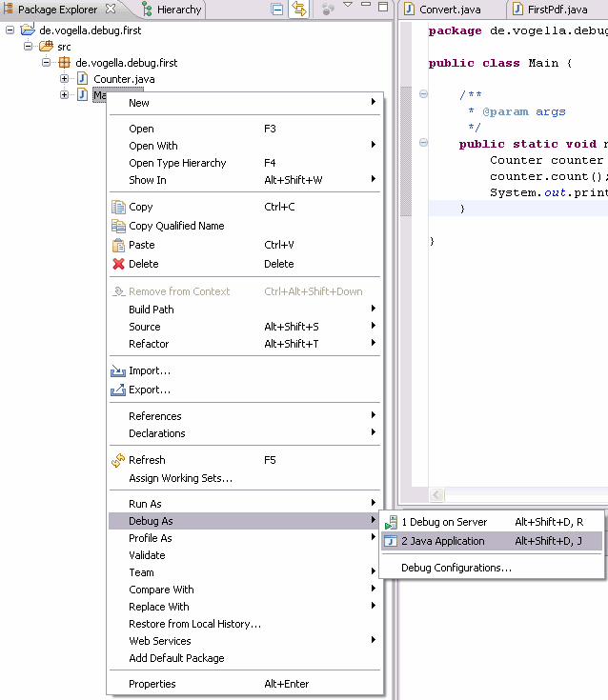Viewport: 608px width, 700px height.
Task: Open the Package Explorer view menu triangle
Action: point(348,5)
